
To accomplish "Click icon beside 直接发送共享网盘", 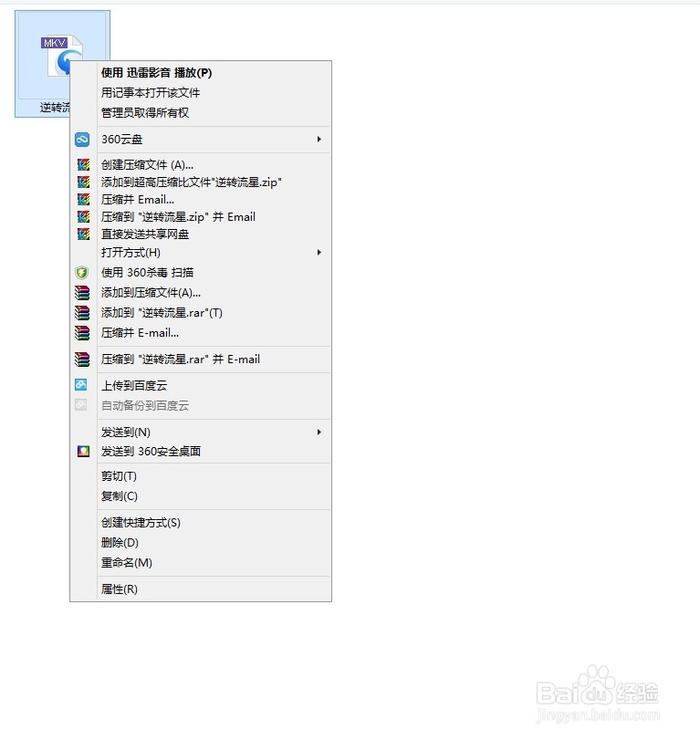I will [x=83, y=235].
